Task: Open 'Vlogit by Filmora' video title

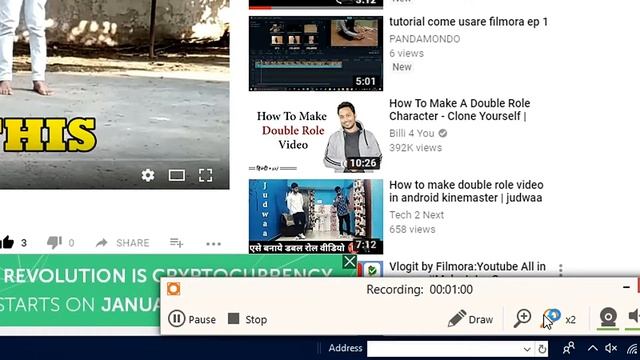Action: point(467,267)
